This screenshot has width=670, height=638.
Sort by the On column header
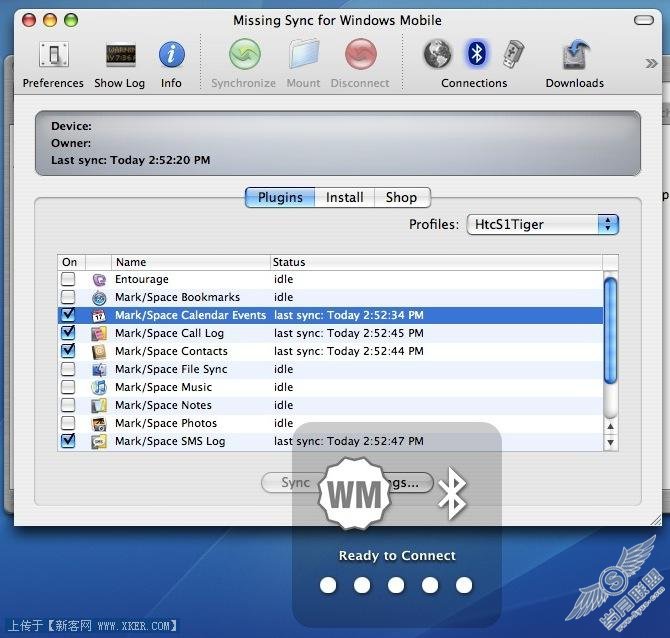[71, 262]
